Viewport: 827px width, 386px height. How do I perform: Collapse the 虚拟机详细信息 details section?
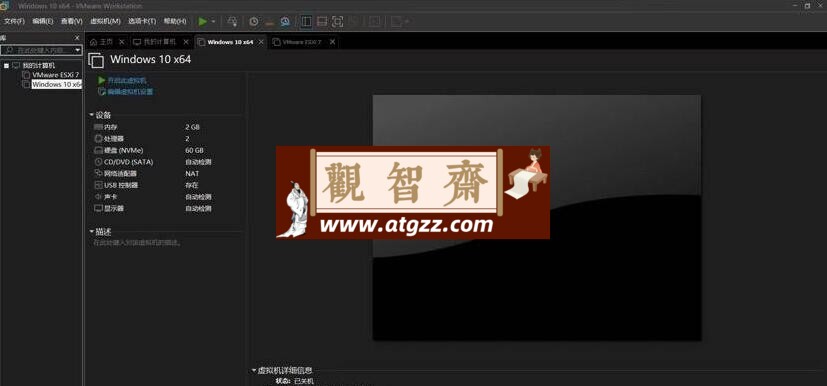click(254, 371)
